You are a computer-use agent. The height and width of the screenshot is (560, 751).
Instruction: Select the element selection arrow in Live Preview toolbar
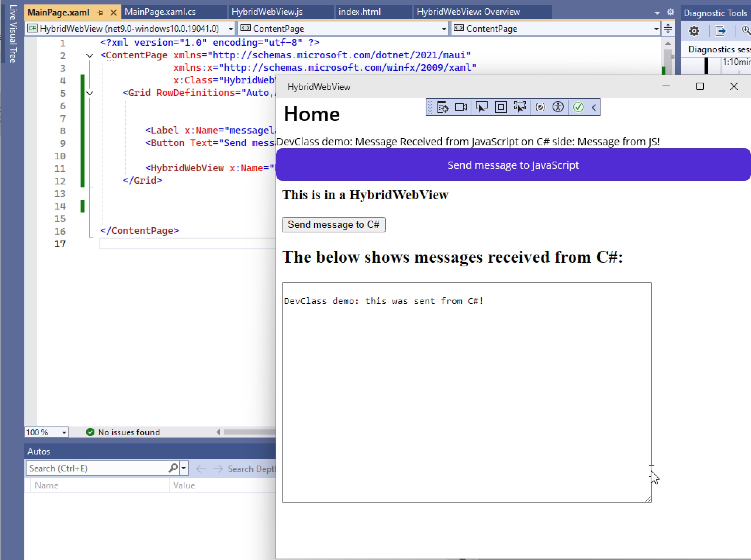(x=482, y=107)
